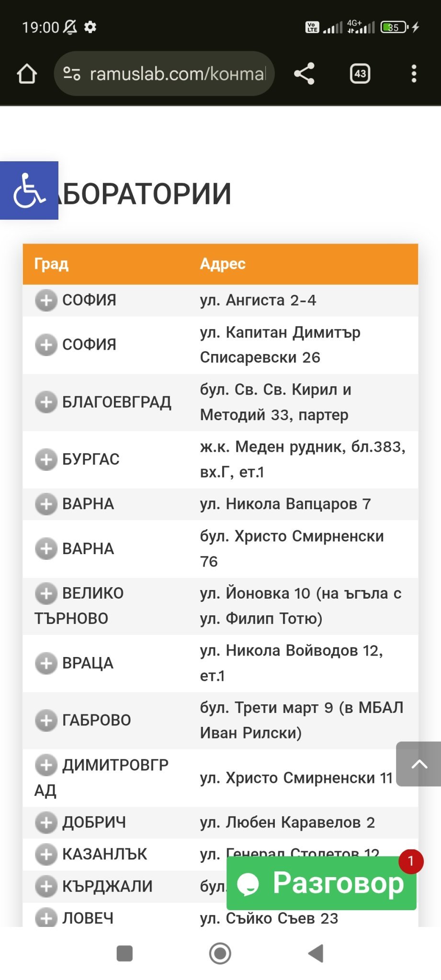Expand the first СОФИЯ row
Screen dimensions: 441x980
tap(46, 301)
